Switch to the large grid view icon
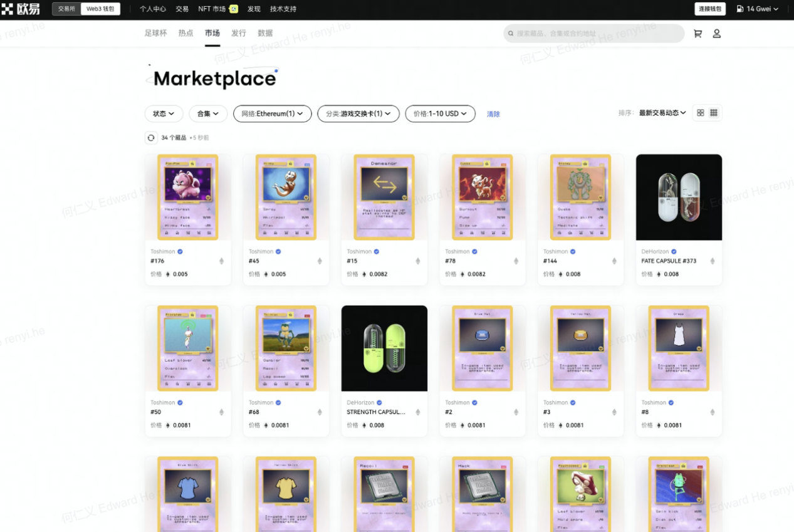 pos(701,113)
